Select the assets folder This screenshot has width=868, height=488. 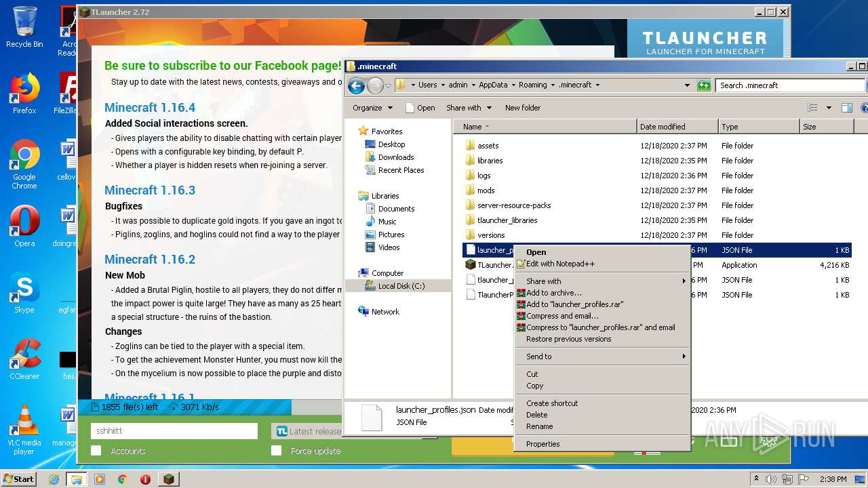tap(488, 146)
